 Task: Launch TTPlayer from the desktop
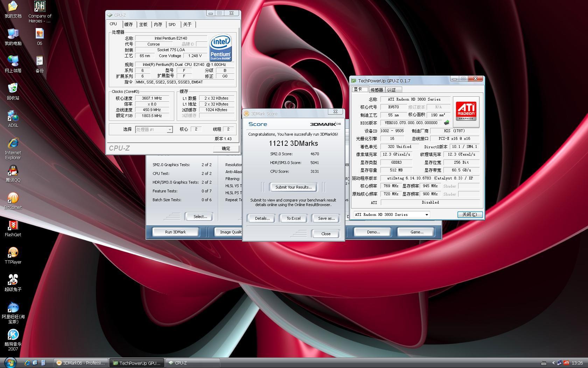pyautogui.click(x=13, y=253)
